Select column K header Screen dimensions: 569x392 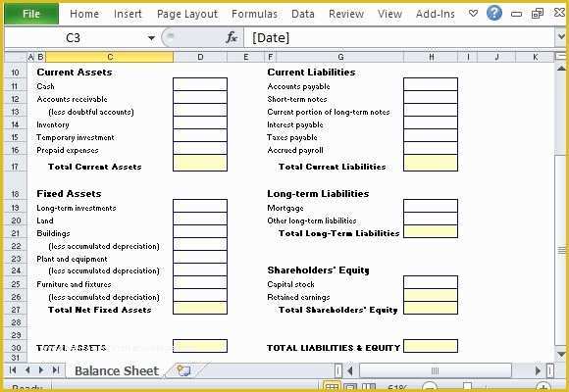click(x=535, y=57)
